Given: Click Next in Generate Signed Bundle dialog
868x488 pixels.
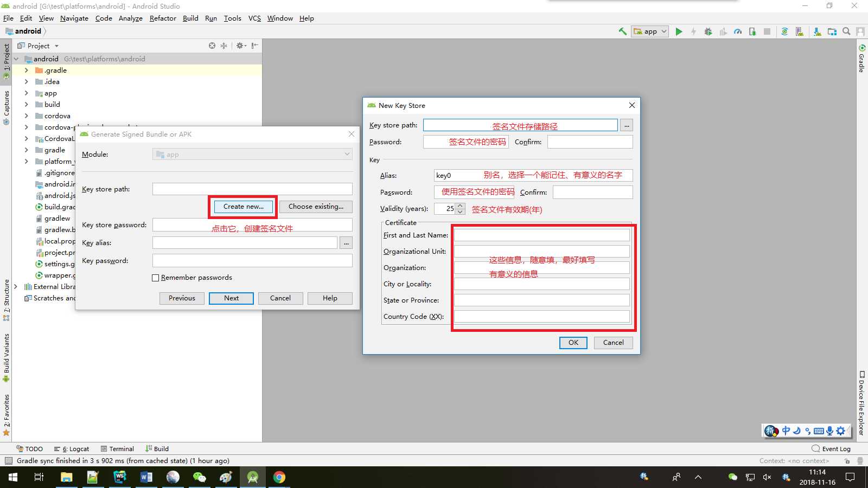Looking at the screenshot, I should (231, 298).
